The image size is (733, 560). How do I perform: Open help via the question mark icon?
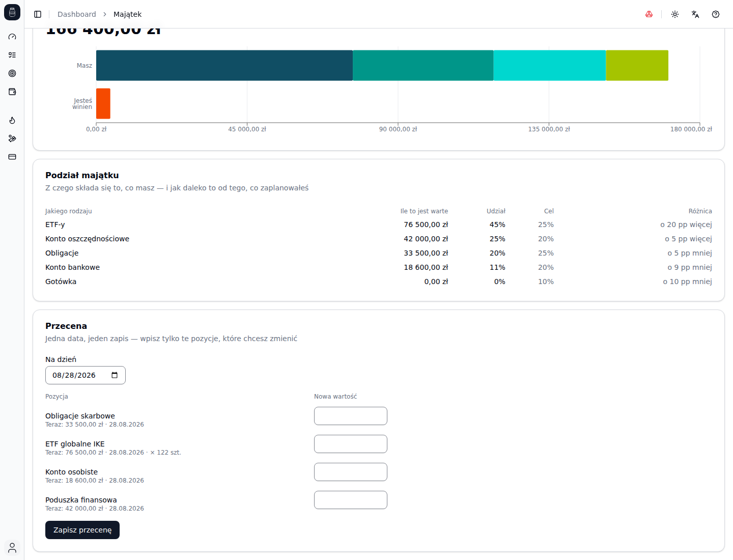[x=716, y=14]
